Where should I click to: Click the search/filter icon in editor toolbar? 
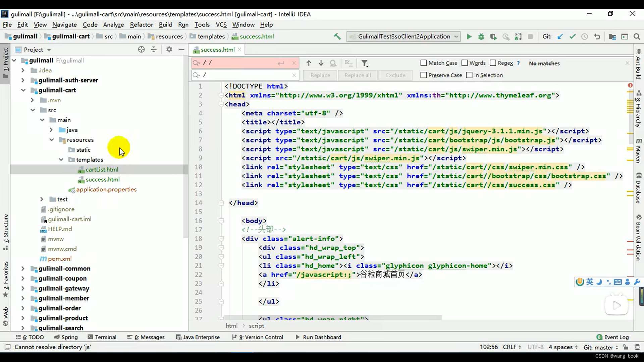coord(365,63)
